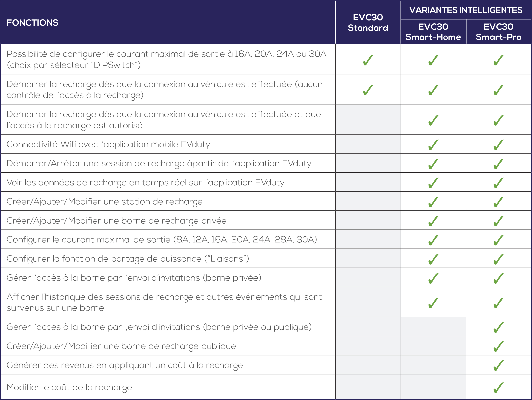Screen dimensions: 532x400
Task: Click Smart-Home checkmark for Afficher l'historique row
Action: click(x=433, y=303)
